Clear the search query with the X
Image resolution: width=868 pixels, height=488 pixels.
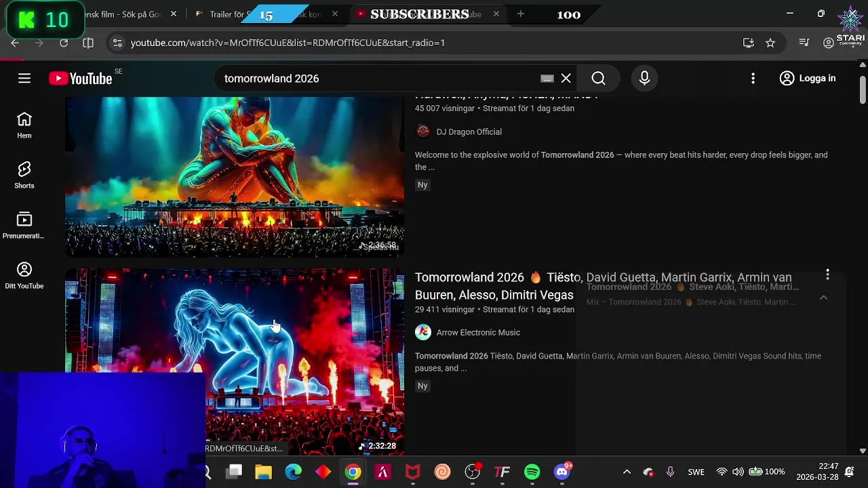tap(566, 79)
